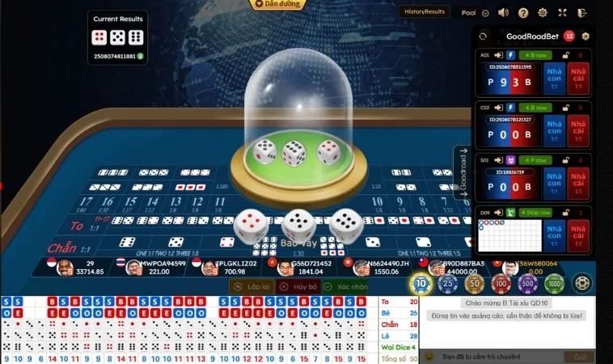Open help with the question mark icon

[523, 13]
